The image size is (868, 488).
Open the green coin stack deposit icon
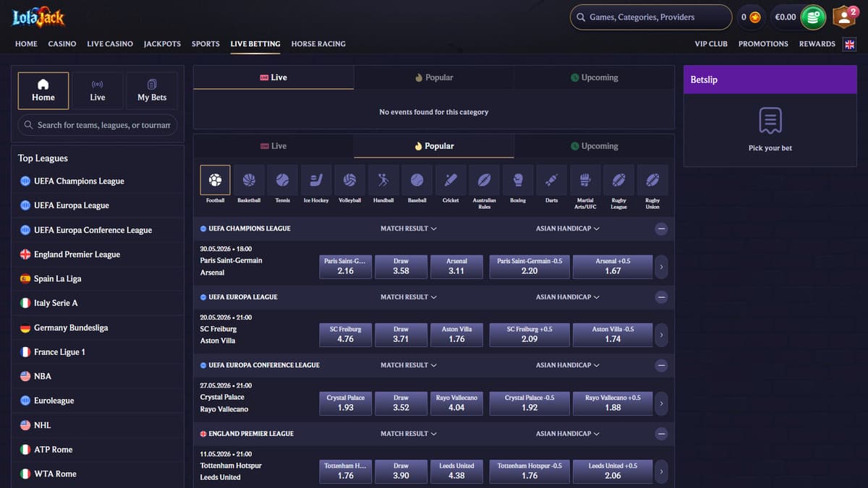tap(813, 17)
